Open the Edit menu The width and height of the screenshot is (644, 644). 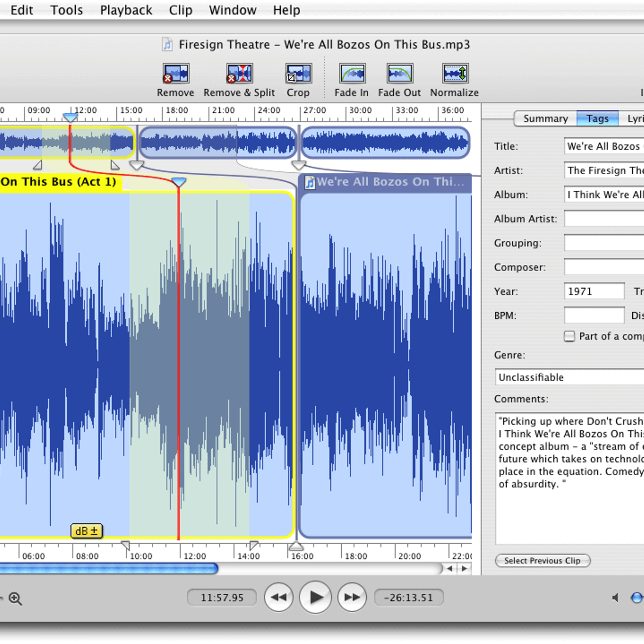22,10
